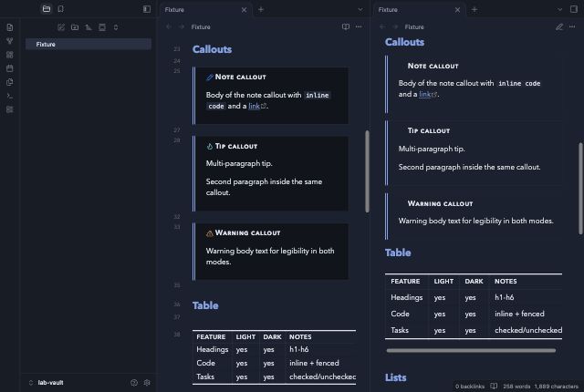Image resolution: width=584 pixels, height=392 pixels.
Task: Click the 'Tasks' cell in preview table
Action: (x=400, y=330)
